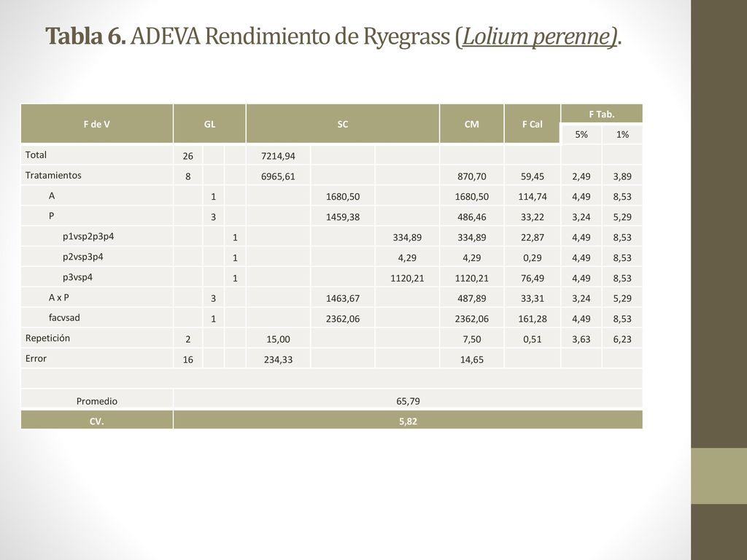Click the F Cal value '76,49'

point(532,278)
